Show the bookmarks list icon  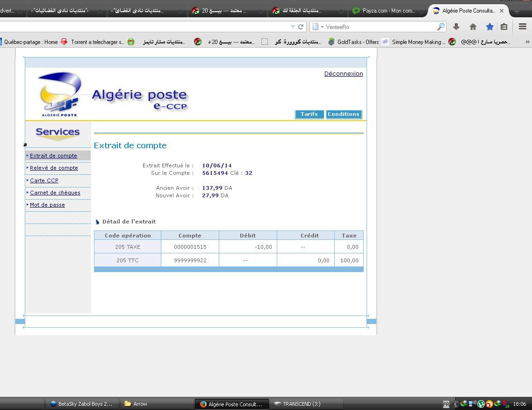504,27
